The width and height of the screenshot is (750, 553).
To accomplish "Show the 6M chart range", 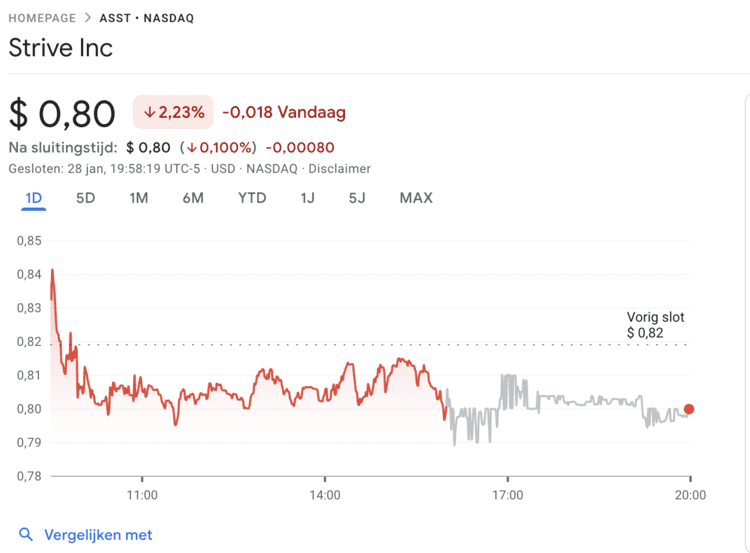I will [x=193, y=198].
